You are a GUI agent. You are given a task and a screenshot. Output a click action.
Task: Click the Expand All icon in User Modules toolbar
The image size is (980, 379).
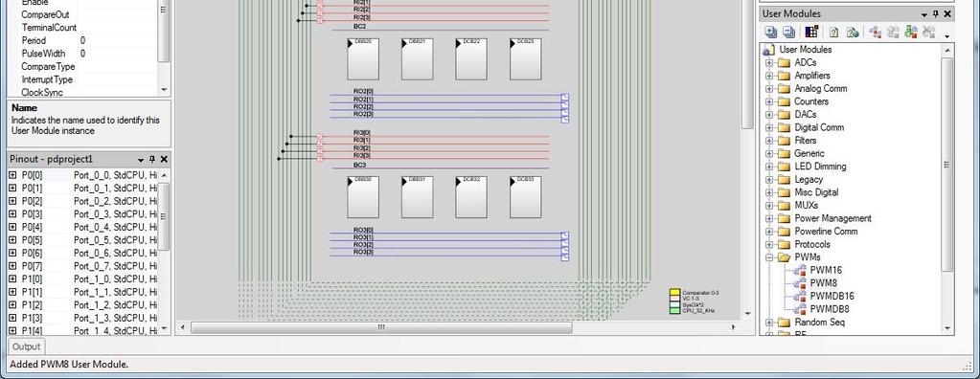[x=771, y=32]
